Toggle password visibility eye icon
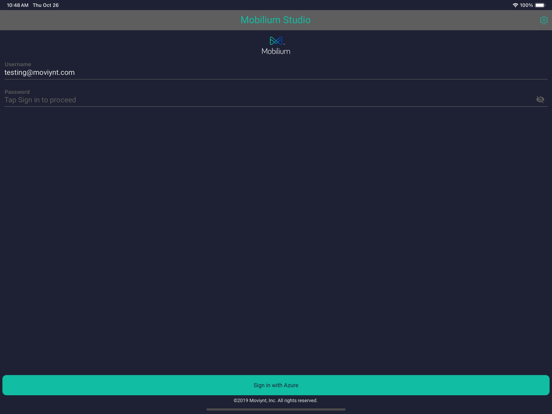The image size is (552, 414). pos(540,100)
